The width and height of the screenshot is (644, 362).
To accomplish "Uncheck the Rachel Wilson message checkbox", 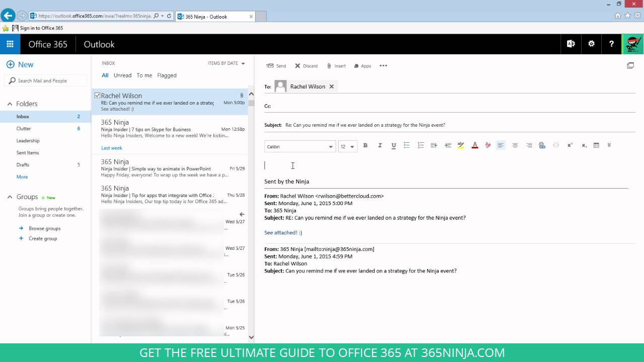I will [97, 95].
